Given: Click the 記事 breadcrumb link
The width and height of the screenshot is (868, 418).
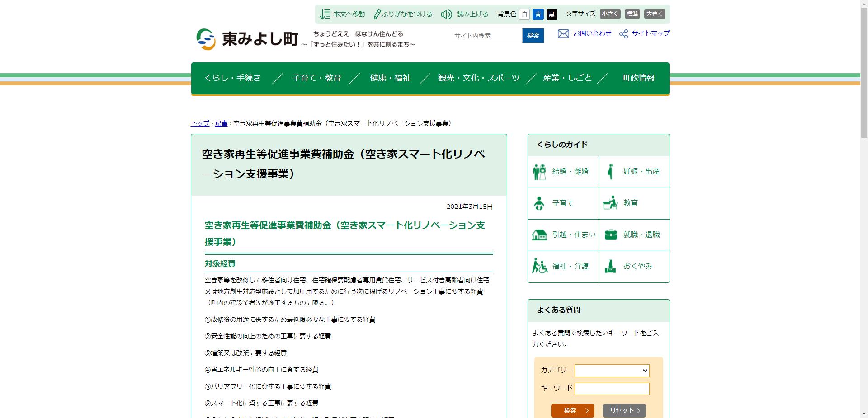Looking at the screenshot, I should pyautogui.click(x=221, y=123).
